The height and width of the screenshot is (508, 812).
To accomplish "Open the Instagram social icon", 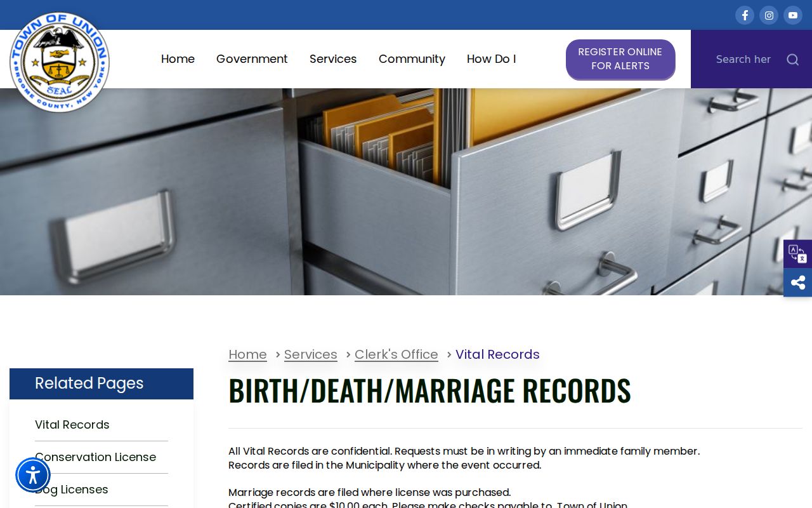I will pyautogui.click(x=769, y=15).
